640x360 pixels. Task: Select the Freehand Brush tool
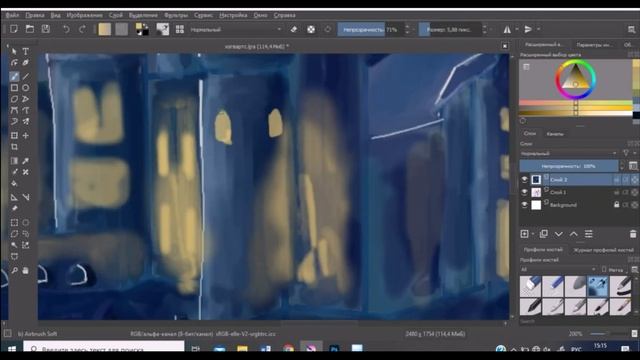pos(14,76)
